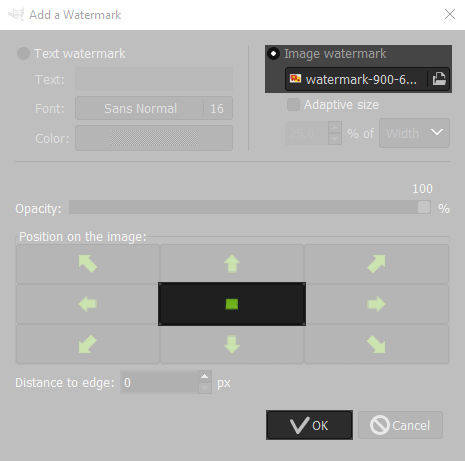This screenshot has width=465, height=461.
Task: Choose the top-center position arrow
Action: [232, 264]
